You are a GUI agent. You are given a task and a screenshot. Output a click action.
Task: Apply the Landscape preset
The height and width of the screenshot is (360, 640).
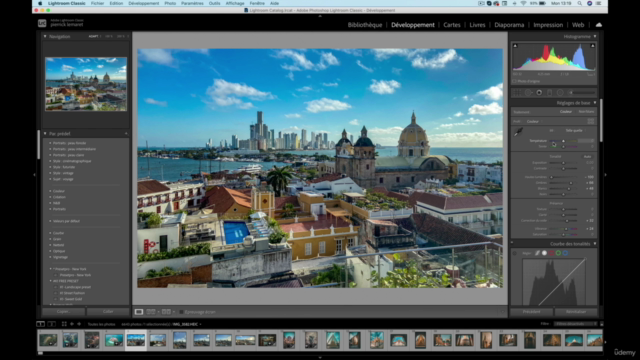point(76,287)
